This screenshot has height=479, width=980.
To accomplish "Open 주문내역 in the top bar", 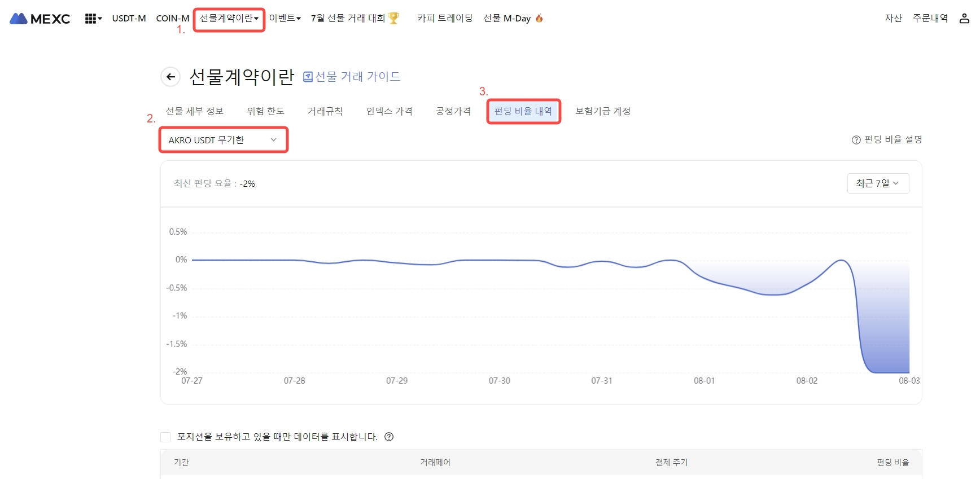I will point(930,19).
